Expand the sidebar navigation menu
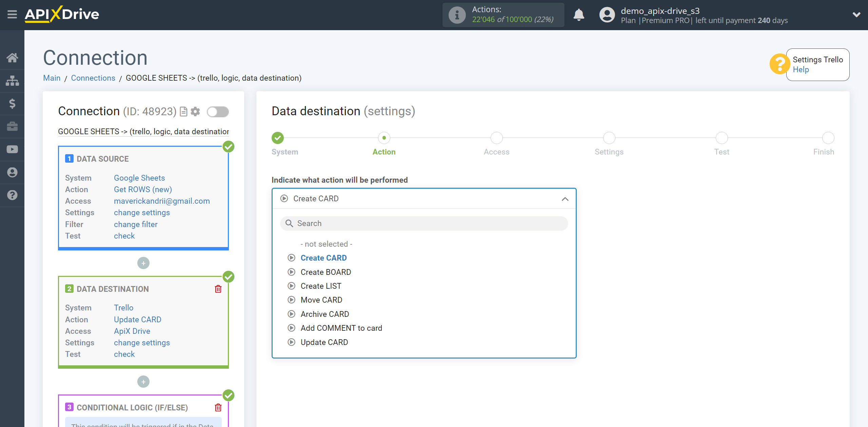Screen dimensions: 868x427 [12, 15]
